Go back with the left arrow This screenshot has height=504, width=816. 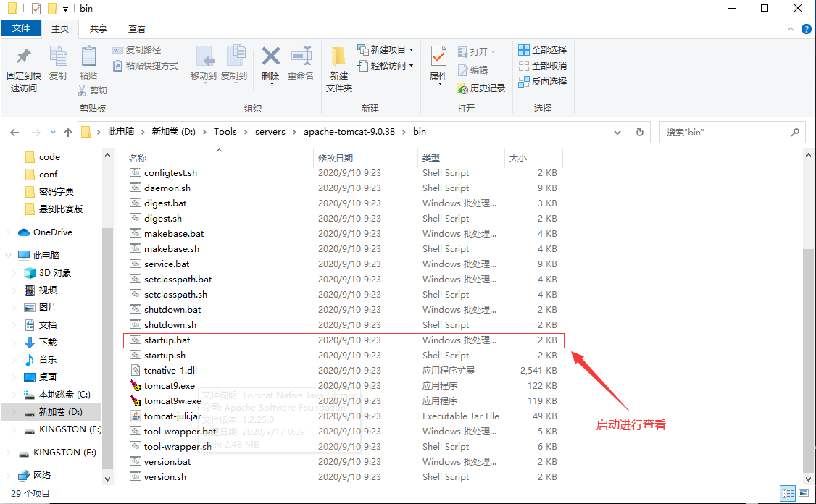pyautogui.click(x=14, y=132)
